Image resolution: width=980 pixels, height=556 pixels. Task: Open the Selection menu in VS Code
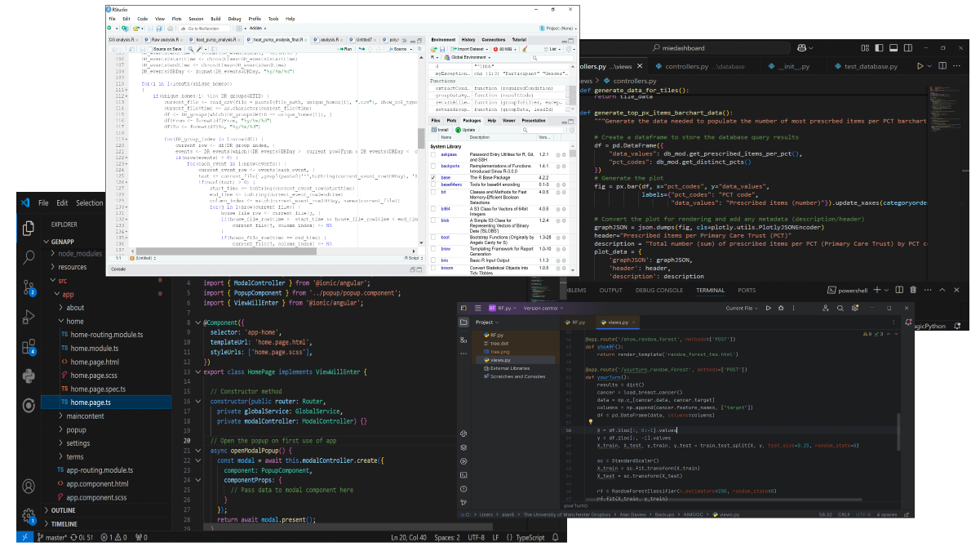coord(90,202)
